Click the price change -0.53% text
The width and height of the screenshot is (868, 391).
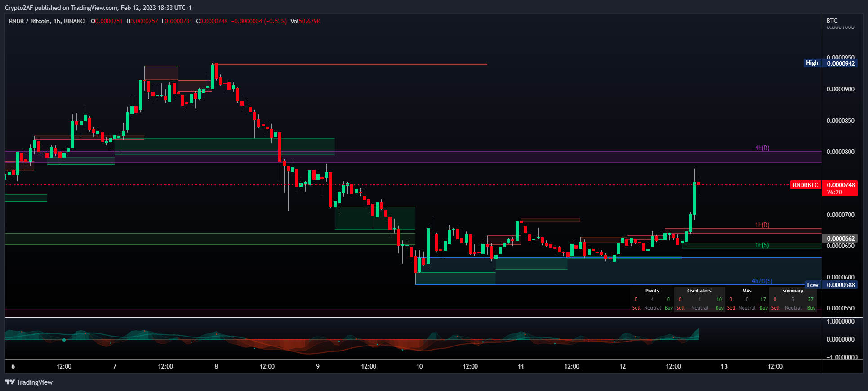click(x=275, y=21)
